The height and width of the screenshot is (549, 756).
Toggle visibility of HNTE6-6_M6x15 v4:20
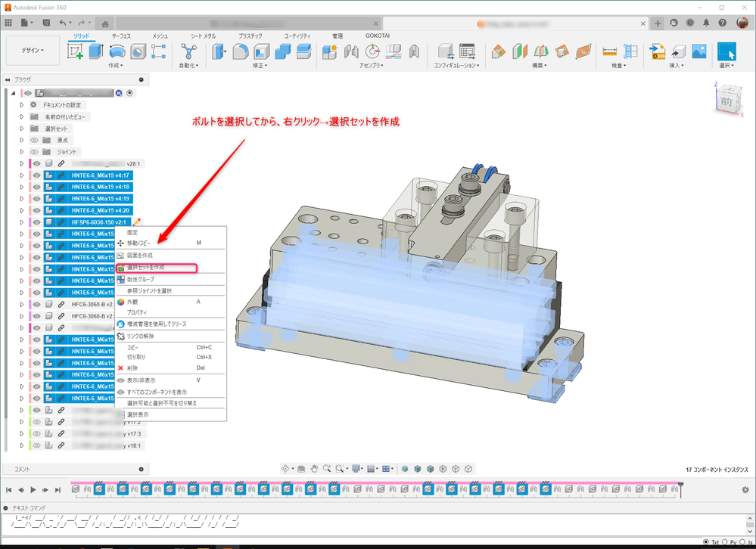coord(36,210)
